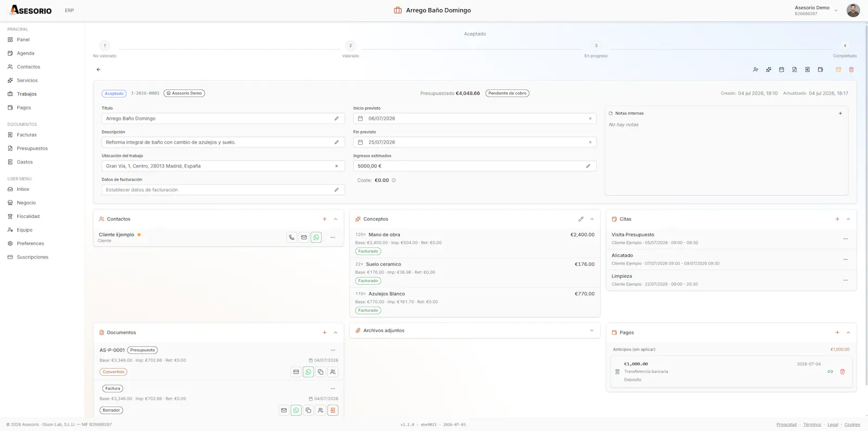Viewport: 868px width, 431px height.
Task: Send AS-P-0001 Presupuesto by email
Action: pos(296,372)
